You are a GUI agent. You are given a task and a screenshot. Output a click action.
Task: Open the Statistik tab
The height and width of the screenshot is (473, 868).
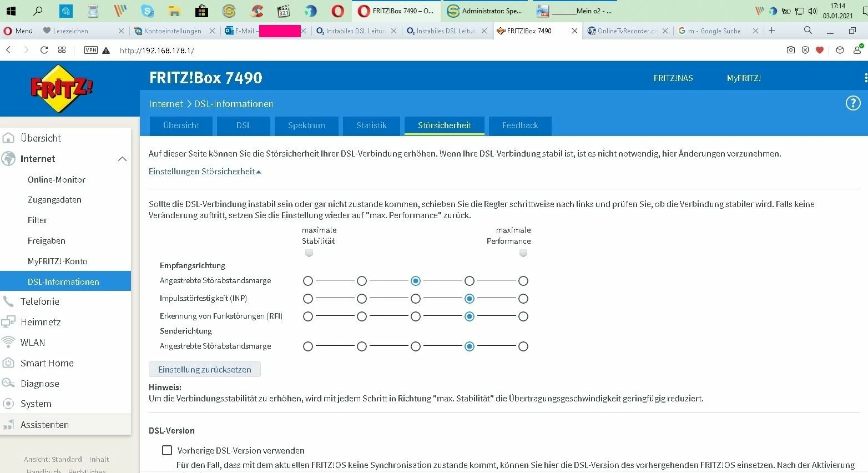[x=371, y=125]
